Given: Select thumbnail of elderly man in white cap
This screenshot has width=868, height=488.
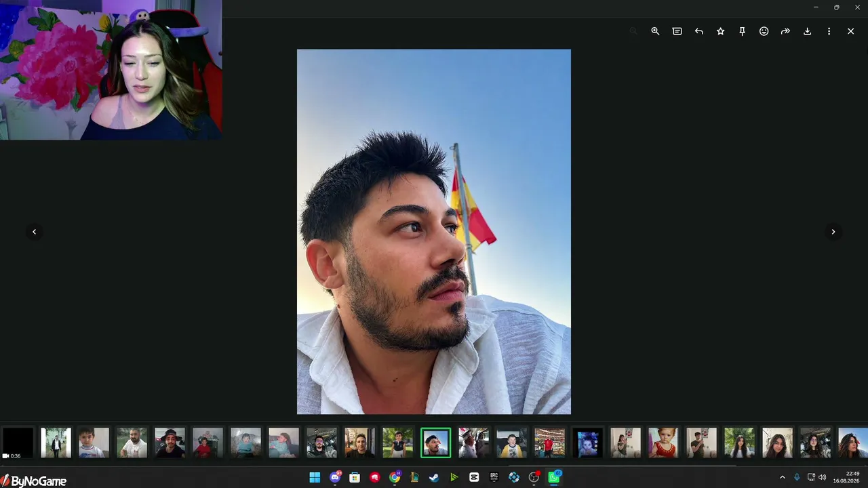Looking at the screenshot, I should (x=473, y=443).
